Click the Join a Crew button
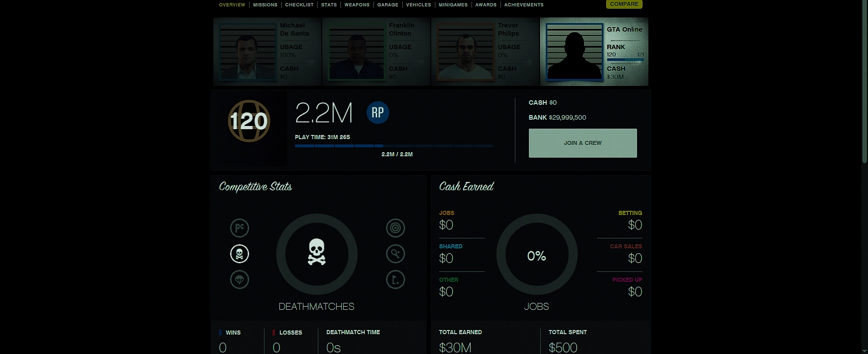Screen dimensions: 868x354 click(x=583, y=143)
